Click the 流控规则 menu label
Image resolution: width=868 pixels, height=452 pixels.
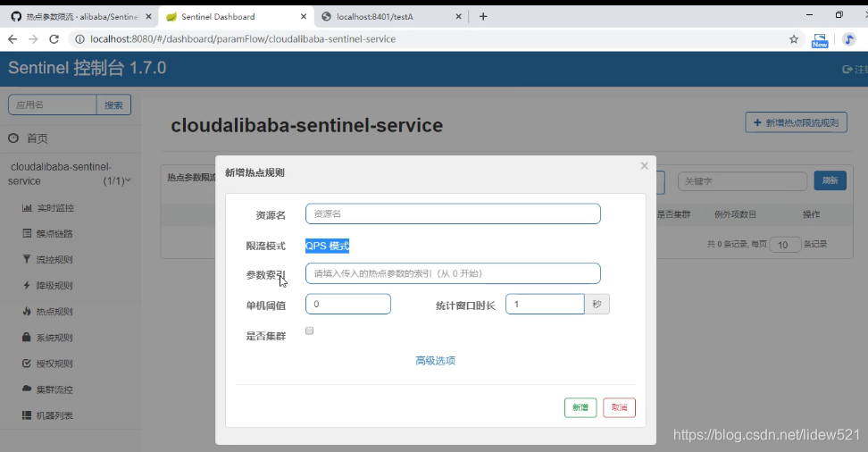tap(54, 259)
